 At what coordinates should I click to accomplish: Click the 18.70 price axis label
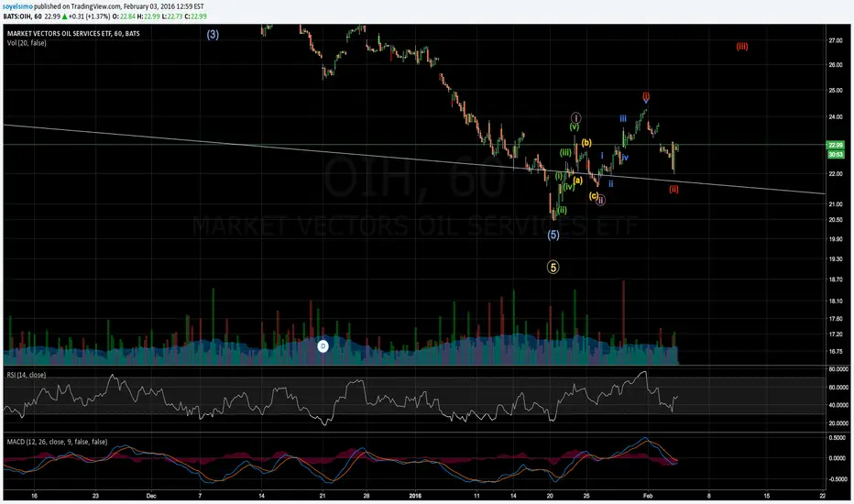coord(836,279)
